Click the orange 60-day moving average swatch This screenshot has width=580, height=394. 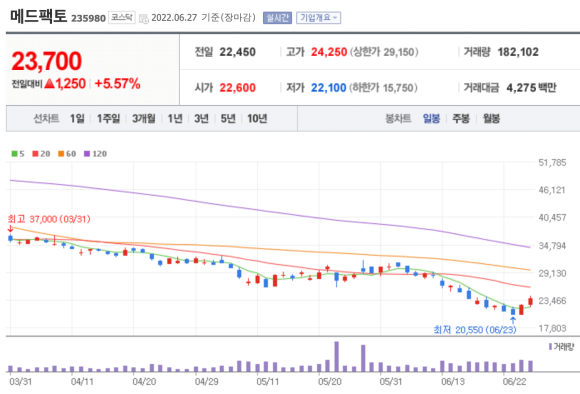point(61,154)
